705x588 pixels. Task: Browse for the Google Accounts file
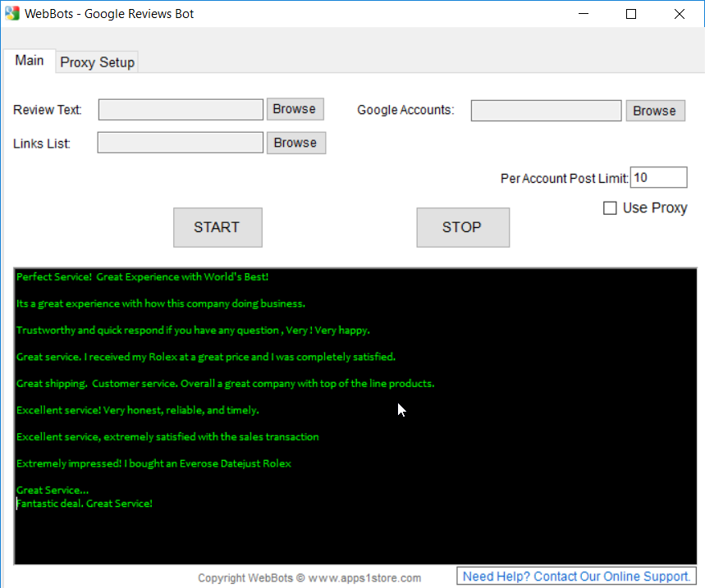[x=655, y=111]
